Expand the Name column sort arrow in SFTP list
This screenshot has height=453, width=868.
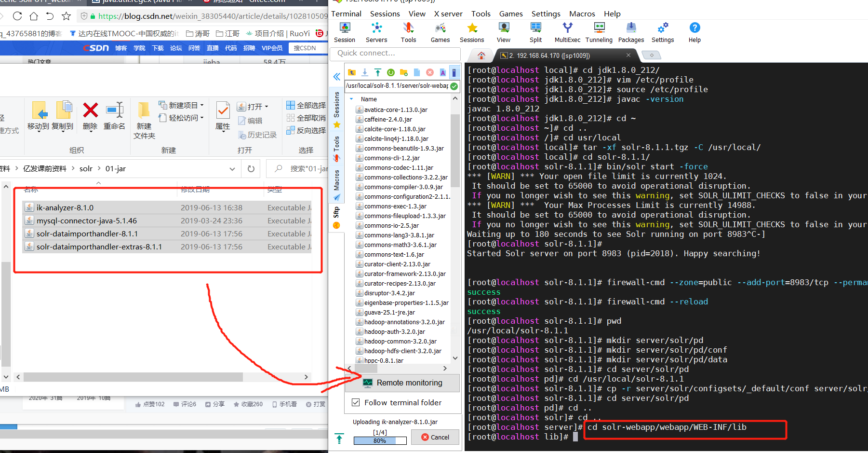point(351,99)
